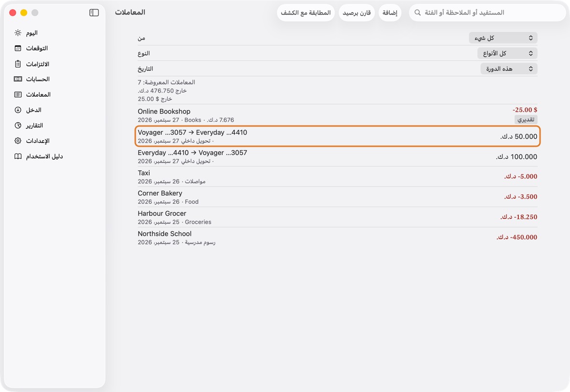Click the المطابقة مع الكشف button
Screen dimensions: 570x392
(306, 13)
